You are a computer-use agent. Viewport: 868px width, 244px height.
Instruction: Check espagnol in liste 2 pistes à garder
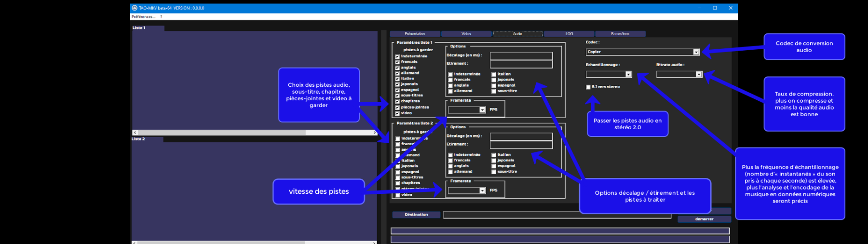tap(397, 172)
